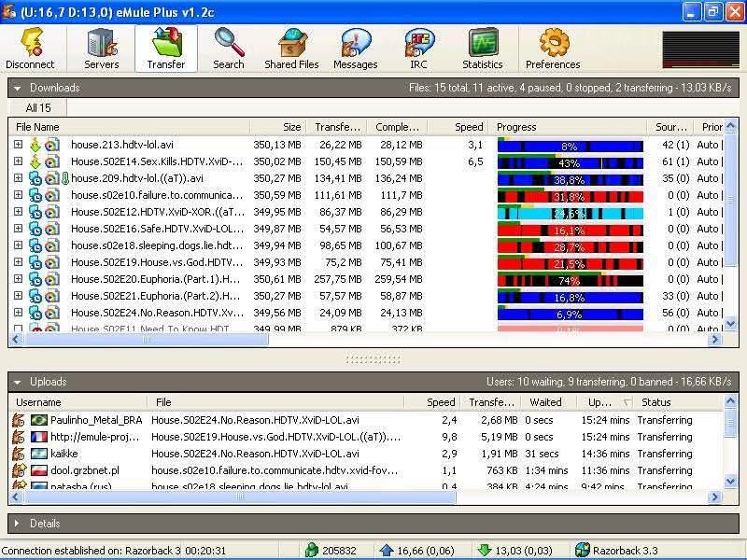Click the Brazil flag next to Paulinho_Metal_BRA
This screenshot has height=560, width=747.
pos(39,420)
